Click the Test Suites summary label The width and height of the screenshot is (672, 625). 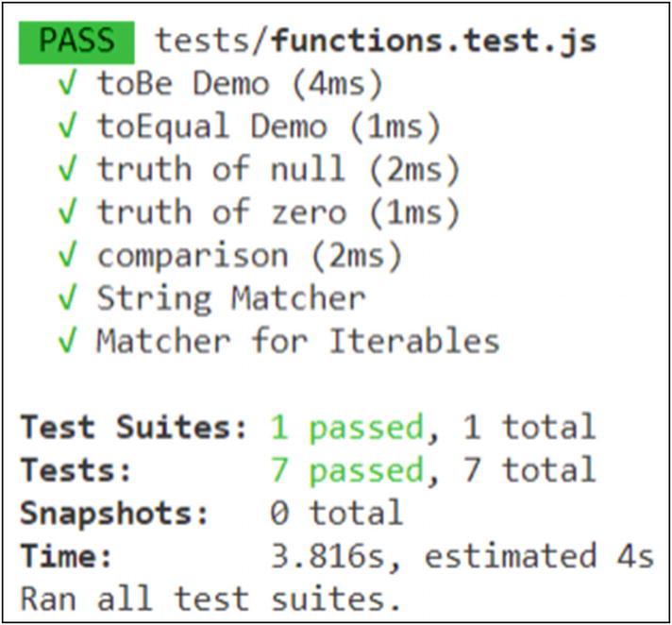(134, 427)
